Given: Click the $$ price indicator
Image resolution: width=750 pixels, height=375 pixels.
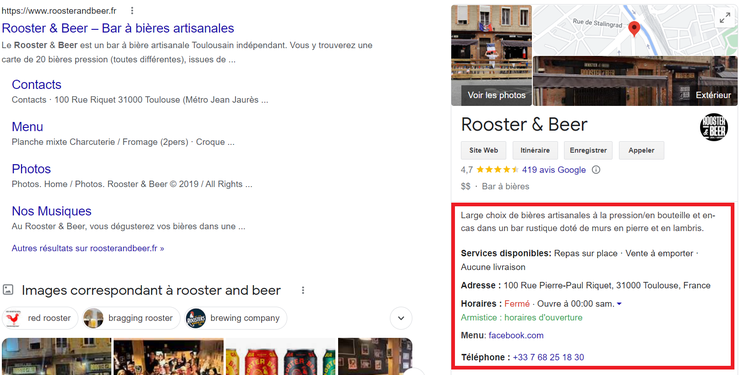Looking at the screenshot, I should point(466,187).
